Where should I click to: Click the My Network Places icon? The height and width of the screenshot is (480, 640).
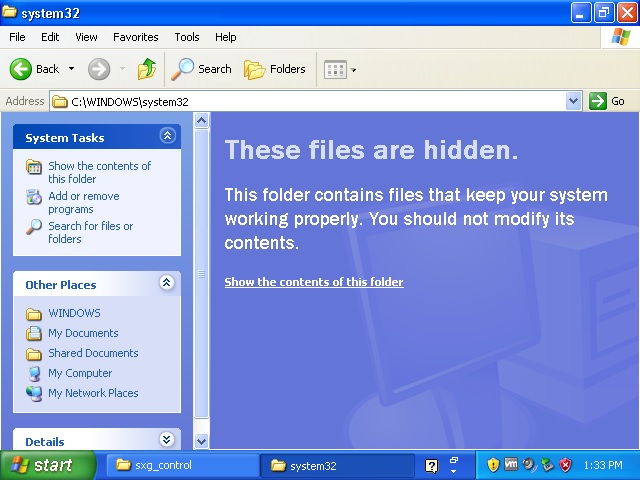click(x=34, y=393)
